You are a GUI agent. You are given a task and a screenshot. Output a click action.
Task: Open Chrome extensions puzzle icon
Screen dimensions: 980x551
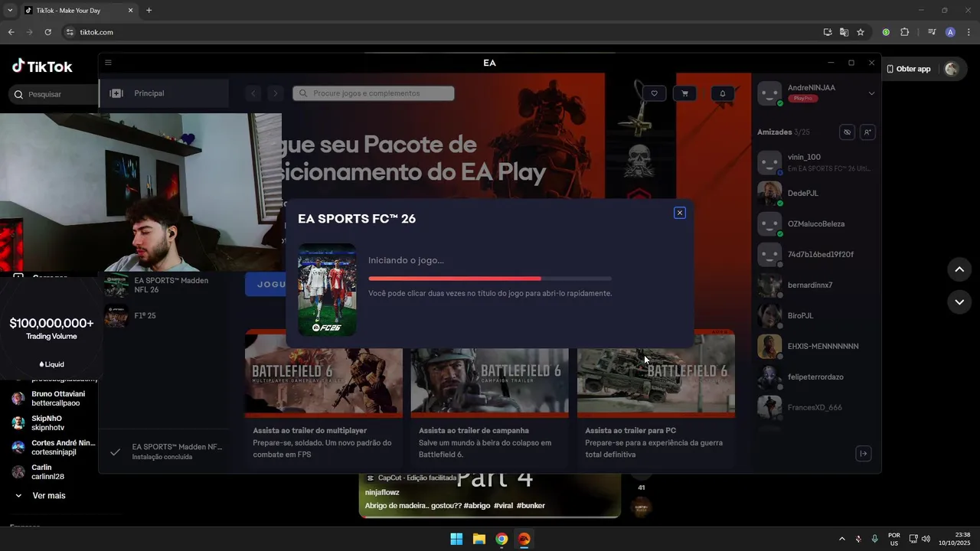(904, 32)
